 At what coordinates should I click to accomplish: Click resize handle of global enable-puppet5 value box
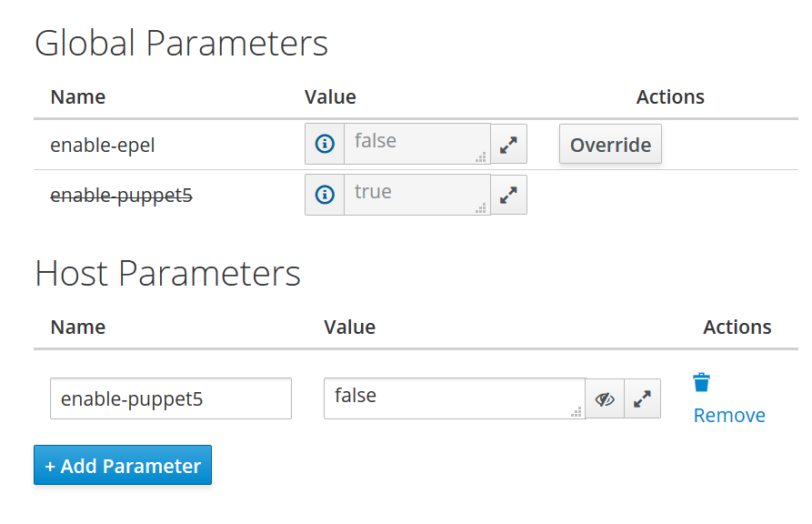coord(481,208)
